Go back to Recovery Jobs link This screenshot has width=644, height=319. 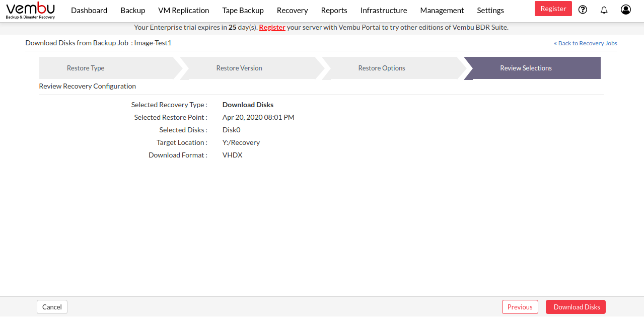[x=586, y=43]
